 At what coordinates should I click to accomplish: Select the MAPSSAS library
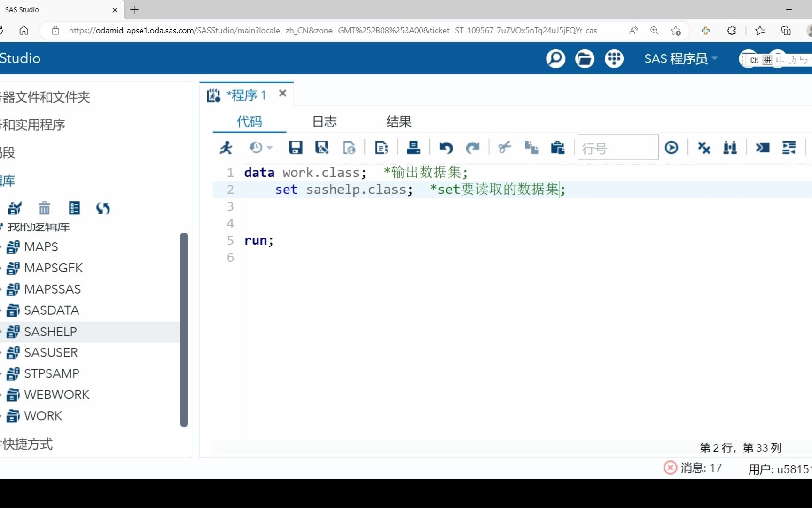(x=52, y=289)
